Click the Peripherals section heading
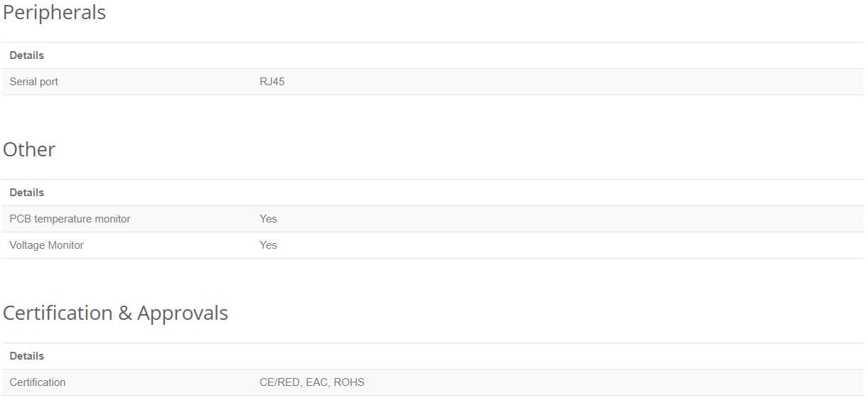868x403 pixels. [x=54, y=13]
